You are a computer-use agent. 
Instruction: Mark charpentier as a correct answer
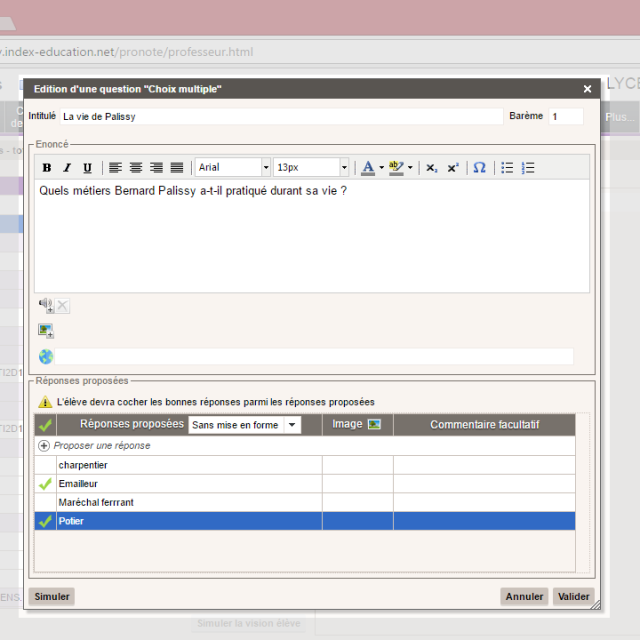point(45,465)
